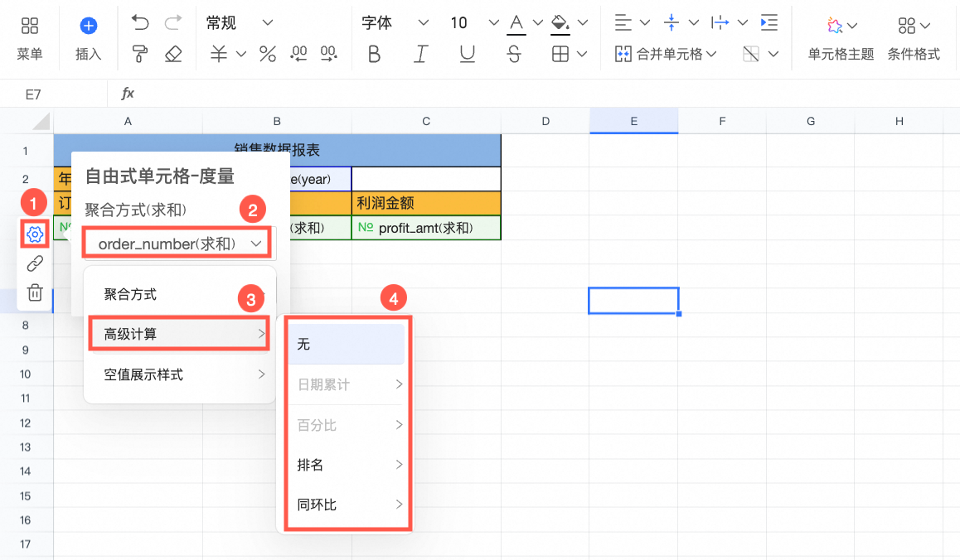Click the blue 插入 plus icon
960x560 pixels.
click(88, 26)
